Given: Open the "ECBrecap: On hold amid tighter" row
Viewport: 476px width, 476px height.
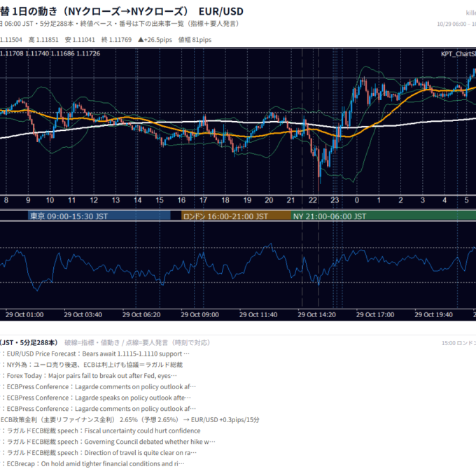Looking at the screenshot, I should [92, 464].
